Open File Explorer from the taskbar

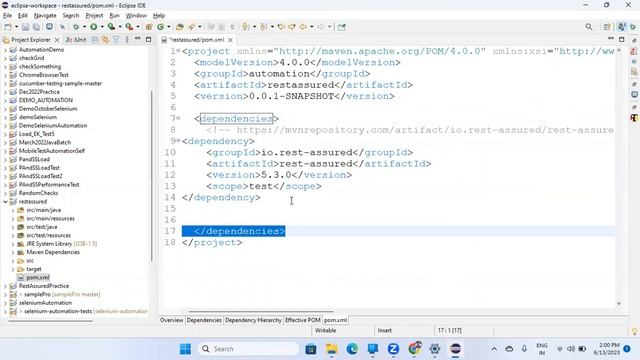tap(331, 349)
